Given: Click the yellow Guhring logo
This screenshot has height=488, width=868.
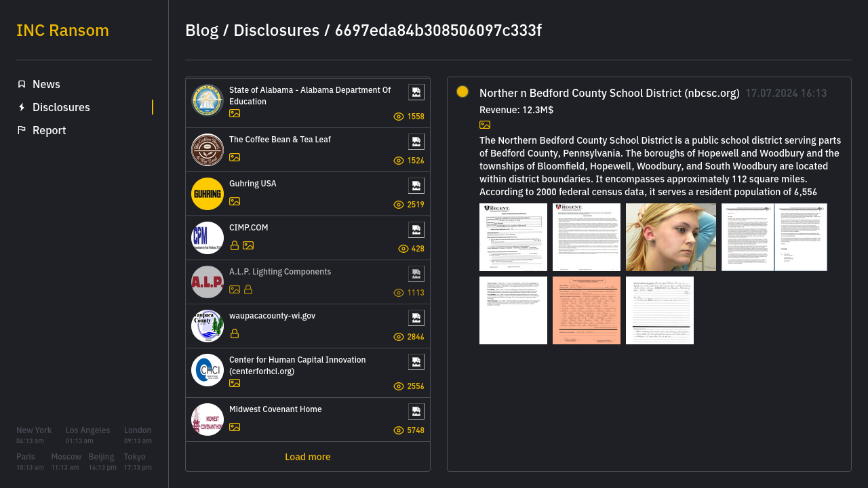Looking at the screenshot, I should point(208,194).
